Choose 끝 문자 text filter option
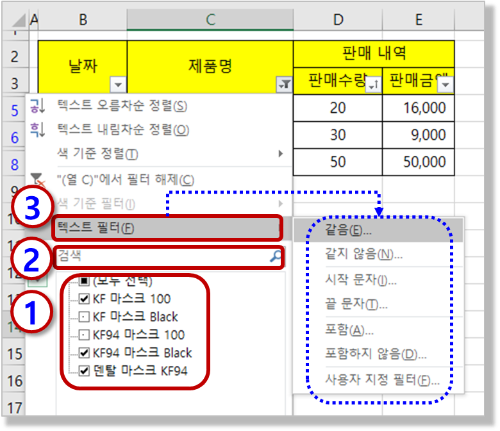Screen dimensions: 500x431 [x=378, y=304]
